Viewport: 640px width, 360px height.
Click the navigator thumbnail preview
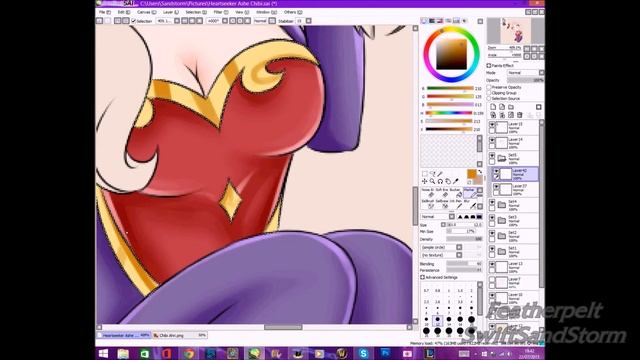click(x=516, y=31)
